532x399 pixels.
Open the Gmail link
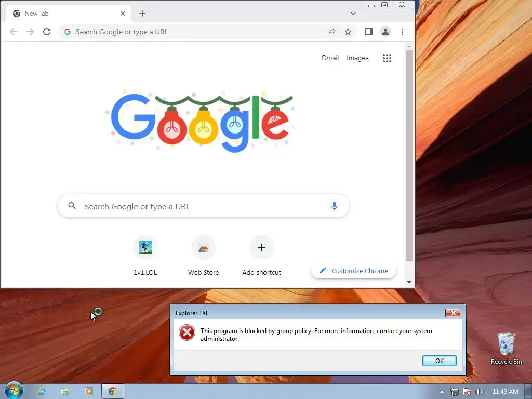pyautogui.click(x=330, y=58)
